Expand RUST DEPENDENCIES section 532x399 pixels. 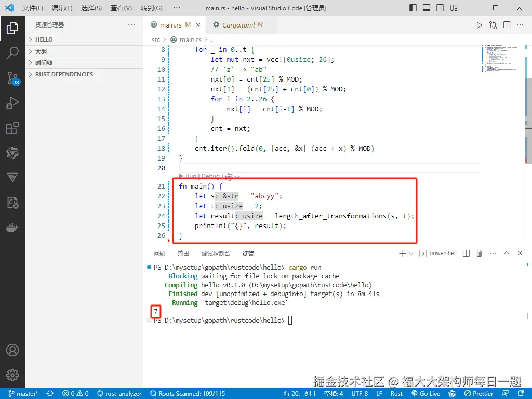[x=84, y=74]
